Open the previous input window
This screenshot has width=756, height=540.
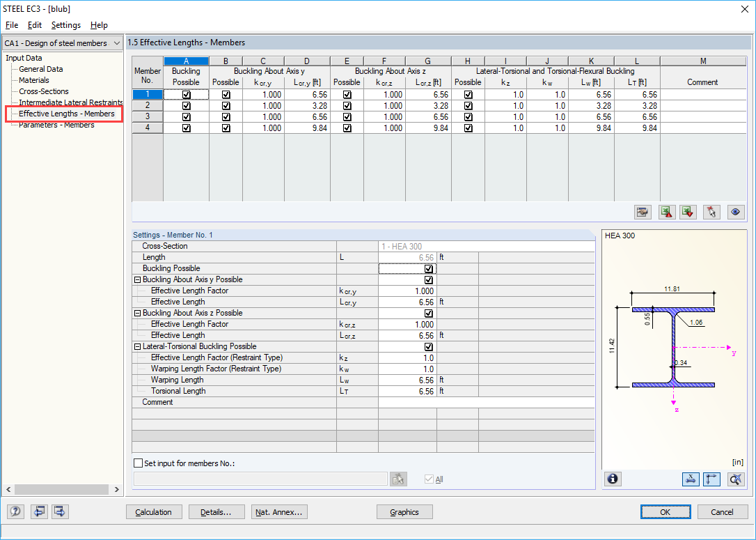39,511
